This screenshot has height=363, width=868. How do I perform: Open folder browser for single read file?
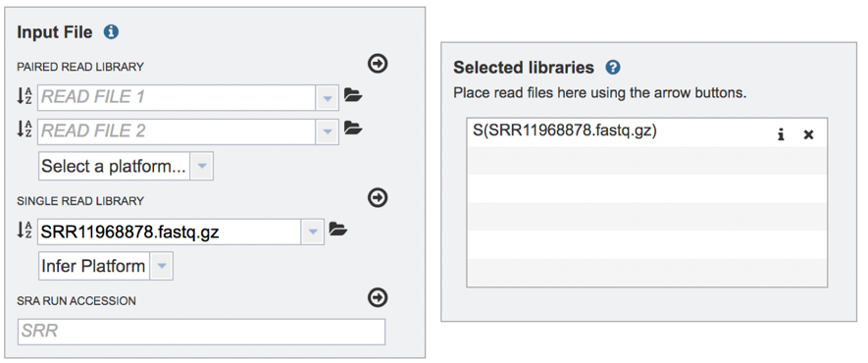(338, 230)
